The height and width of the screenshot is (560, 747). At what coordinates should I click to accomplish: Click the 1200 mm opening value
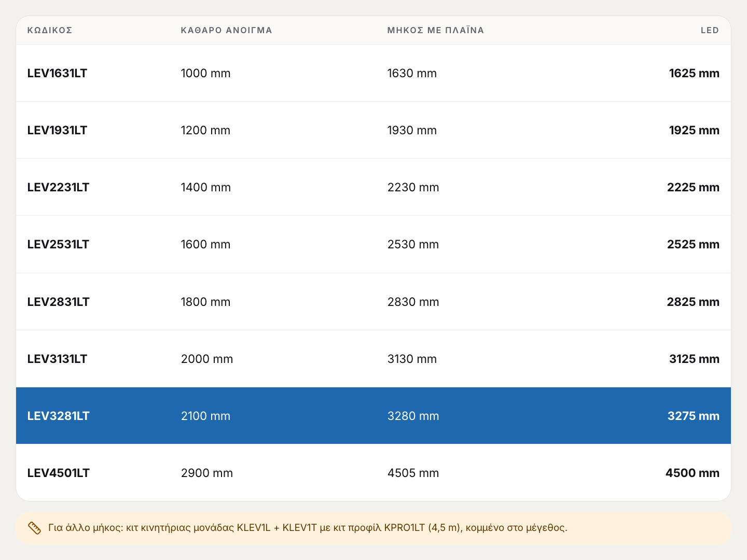[x=206, y=130]
